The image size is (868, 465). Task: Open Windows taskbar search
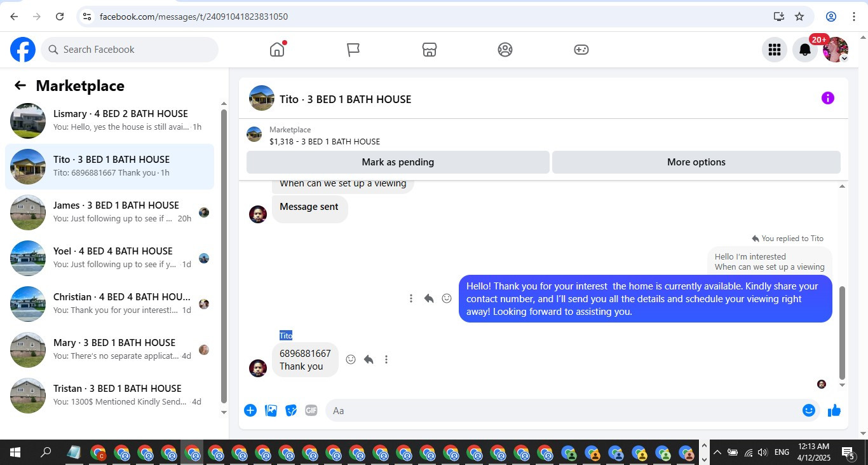[46, 452]
